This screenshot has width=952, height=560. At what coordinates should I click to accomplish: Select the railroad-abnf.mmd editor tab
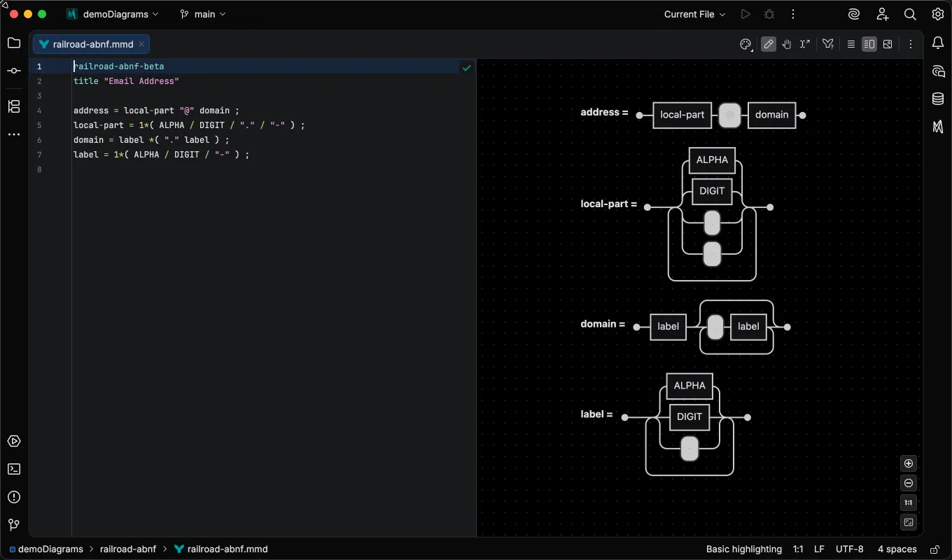(92, 44)
